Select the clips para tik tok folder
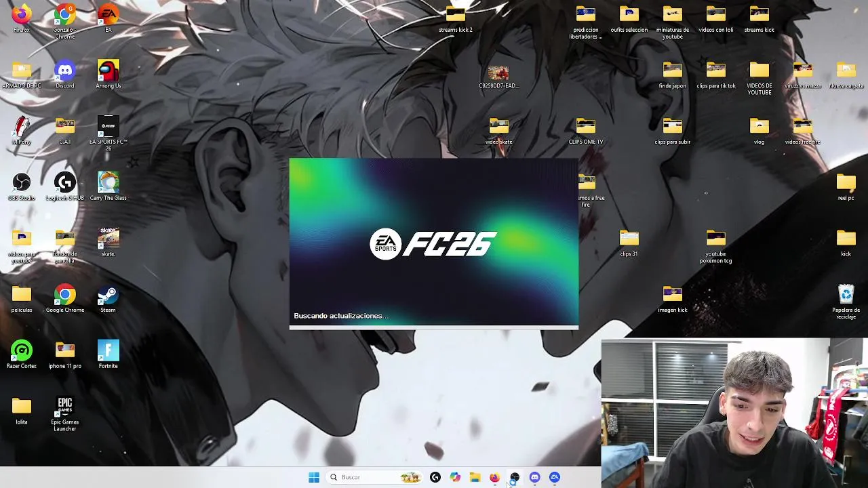 tap(716, 75)
